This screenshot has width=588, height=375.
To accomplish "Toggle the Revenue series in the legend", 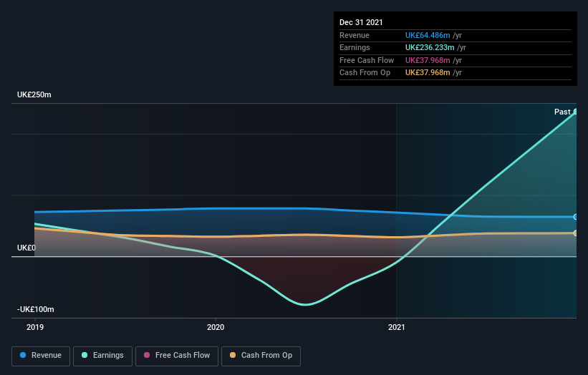I will click(x=41, y=356).
